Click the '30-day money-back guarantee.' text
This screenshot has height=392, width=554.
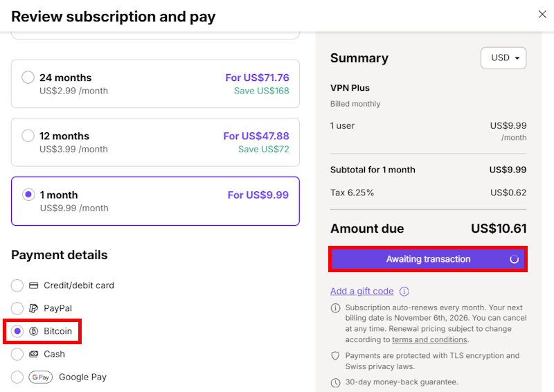point(402,382)
